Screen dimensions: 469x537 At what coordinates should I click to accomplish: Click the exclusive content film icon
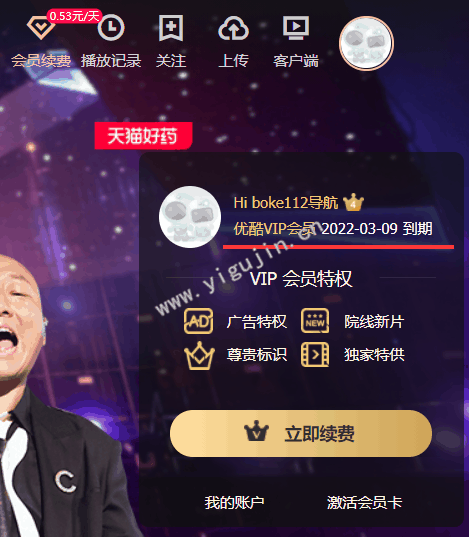[x=315, y=354]
